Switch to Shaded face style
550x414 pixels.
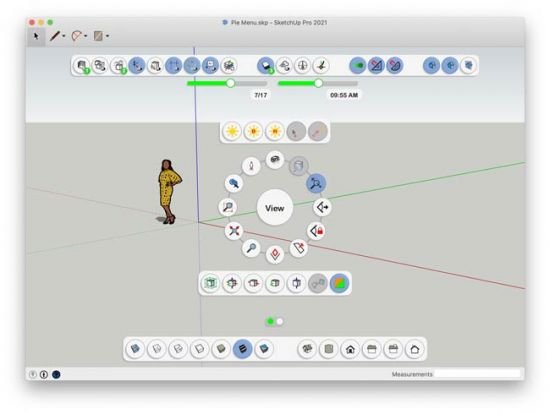221,349
